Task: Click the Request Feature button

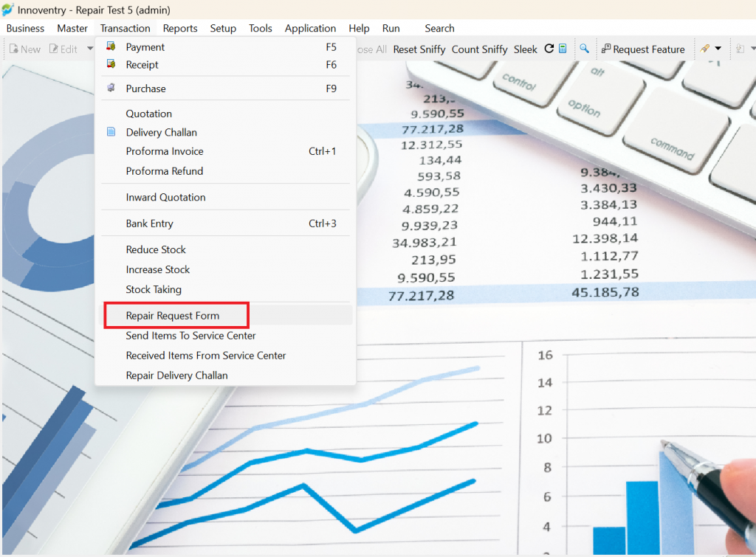Action: (643, 49)
